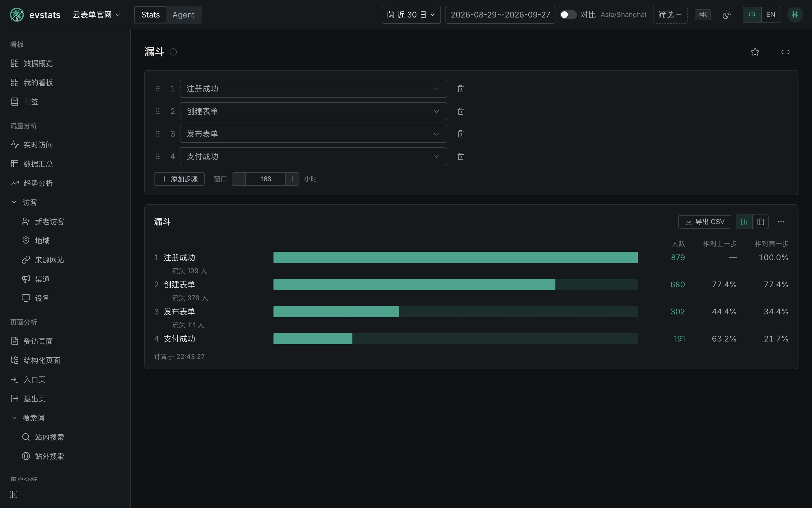Increase window hours with plus button
812x508 pixels.
tap(292, 179)
